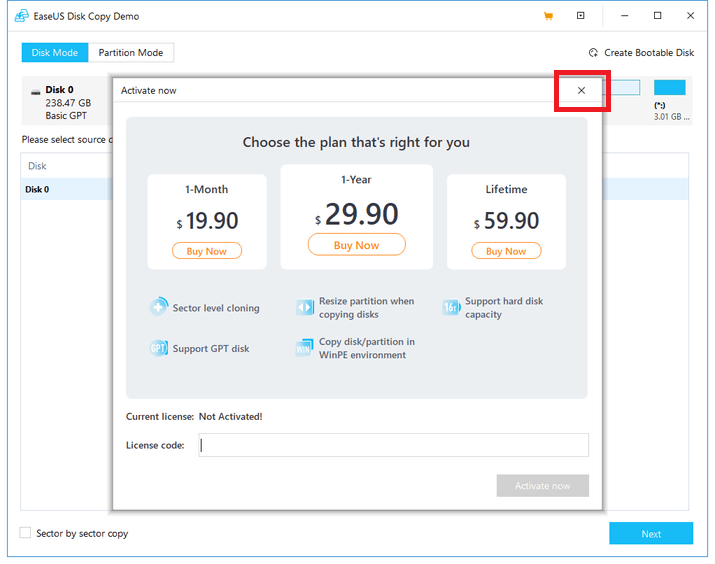This screenshot has height=564, width=715.
Task: Click the Sector level cloning icon
Action: [159, 308]
